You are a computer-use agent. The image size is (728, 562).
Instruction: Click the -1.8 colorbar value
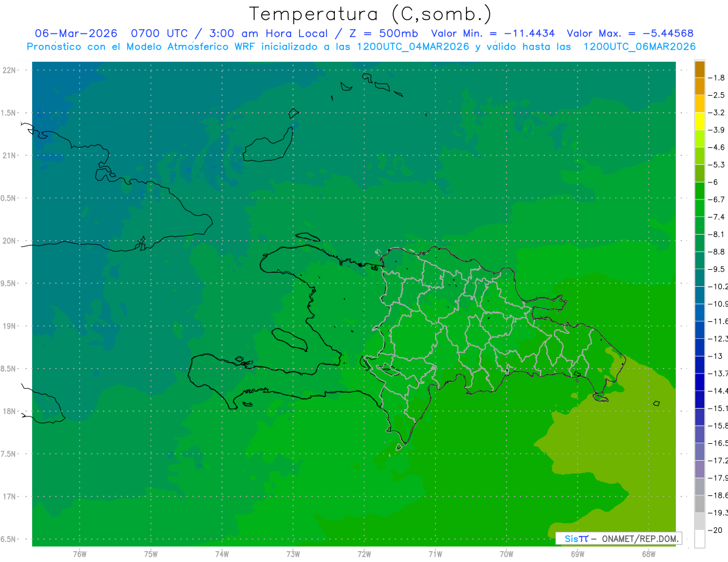[x=717, y=78]
